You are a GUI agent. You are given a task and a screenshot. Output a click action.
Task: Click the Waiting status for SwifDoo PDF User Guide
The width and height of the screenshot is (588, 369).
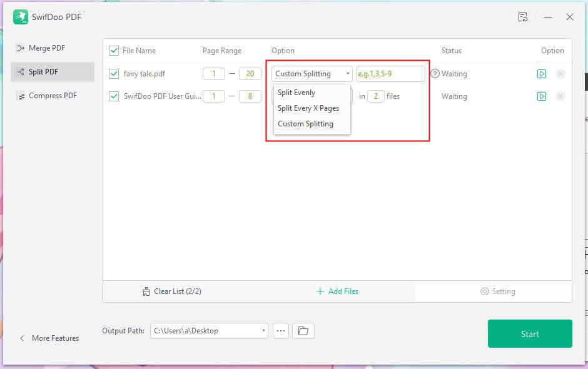pyautogui.click(x=454, y=96)
